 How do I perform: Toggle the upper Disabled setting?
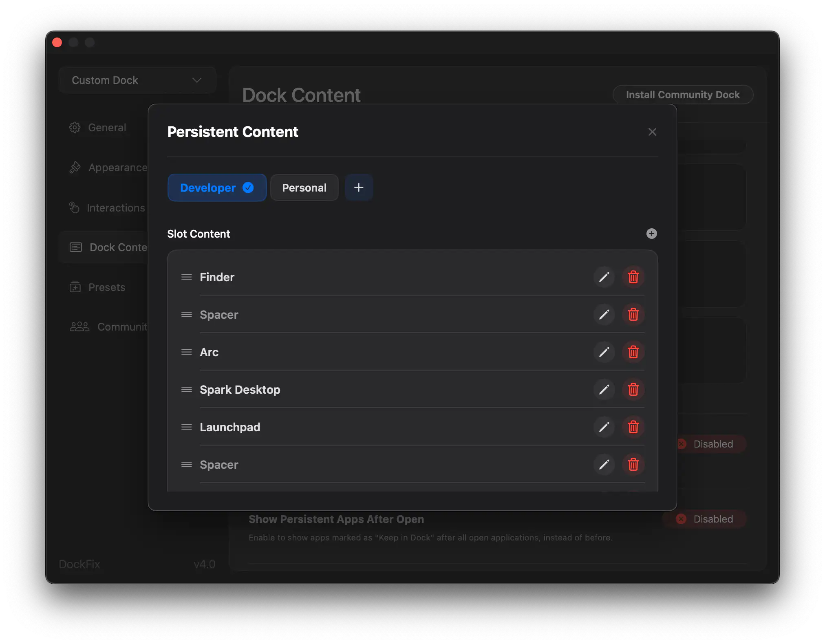pyautogui.click(x=711, y=444)
